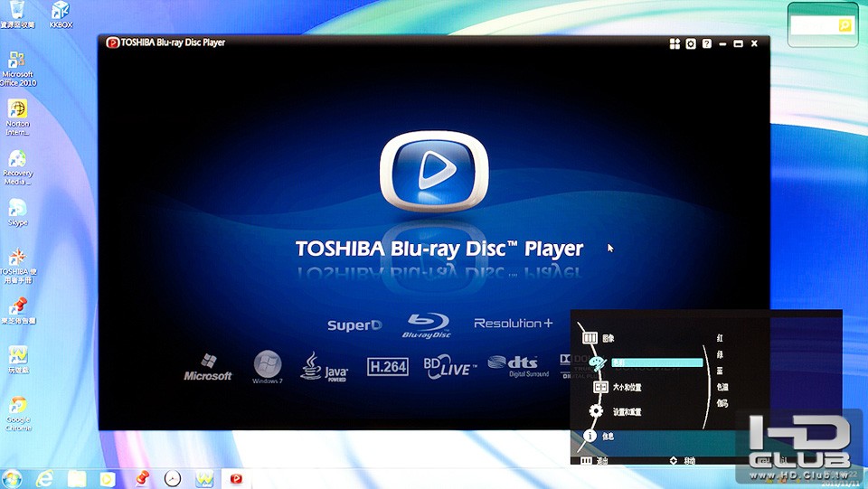Maximize the Toshiba Blu-ray Disc Player window
Screen dimensions: 868x489
[738, 43]
